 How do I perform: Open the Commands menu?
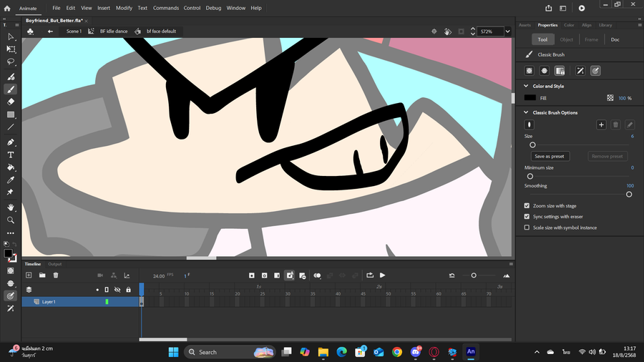(x=166, y=8)
